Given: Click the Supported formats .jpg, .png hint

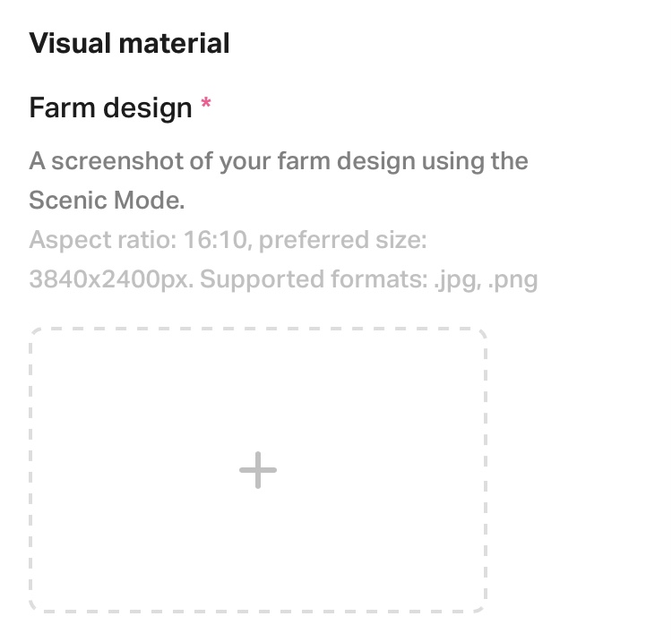Looking at the screenshot, I should tap(368, 279).
